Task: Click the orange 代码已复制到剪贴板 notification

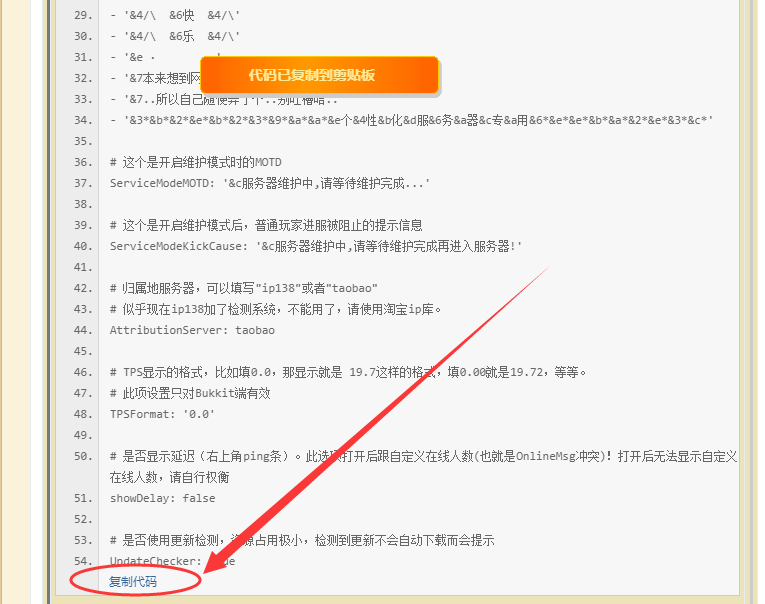Action: point(320,75)
